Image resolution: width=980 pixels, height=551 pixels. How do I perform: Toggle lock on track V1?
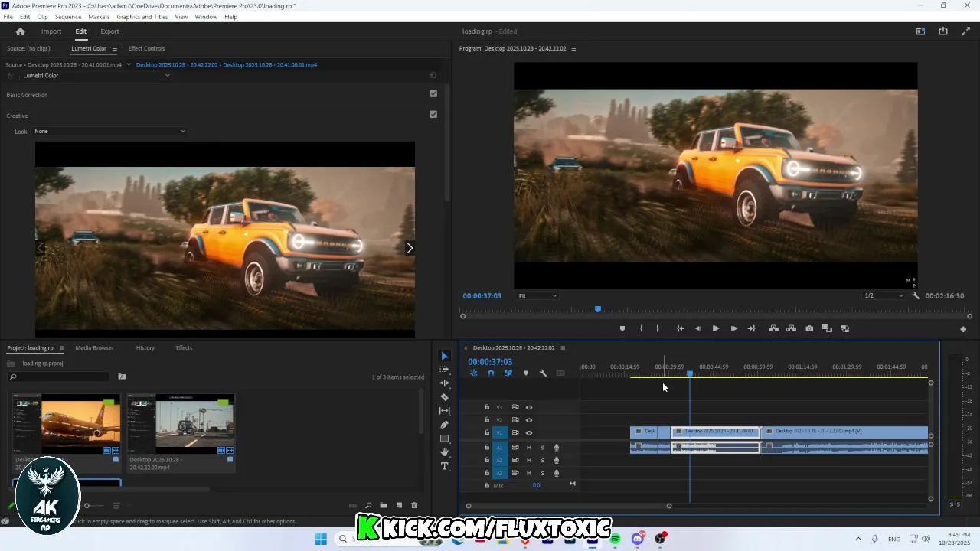486,433
